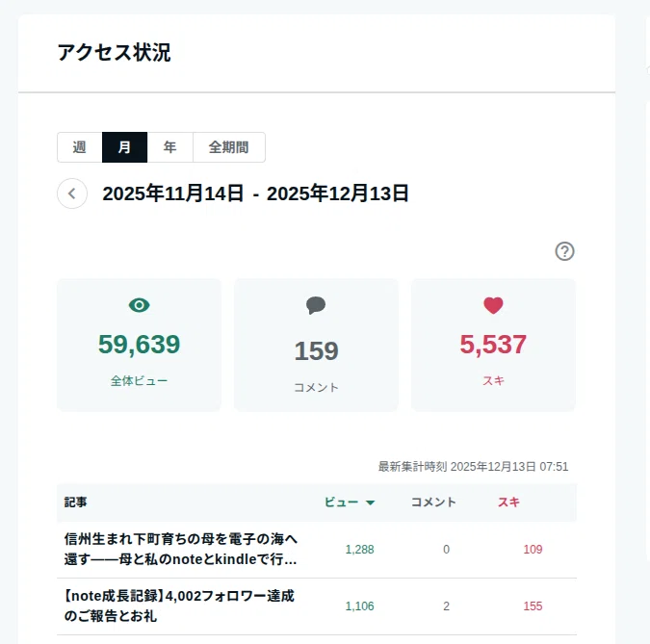Sort by ビュー column header
The width and height of the screenshot is (650, 644).
[341, 502]
